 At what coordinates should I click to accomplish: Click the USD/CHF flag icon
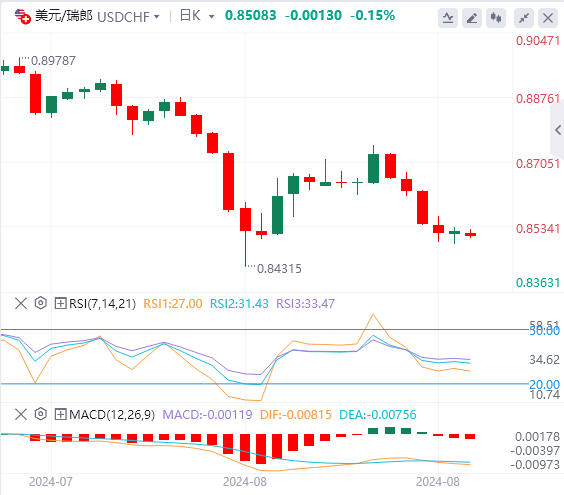pos(23,16)
